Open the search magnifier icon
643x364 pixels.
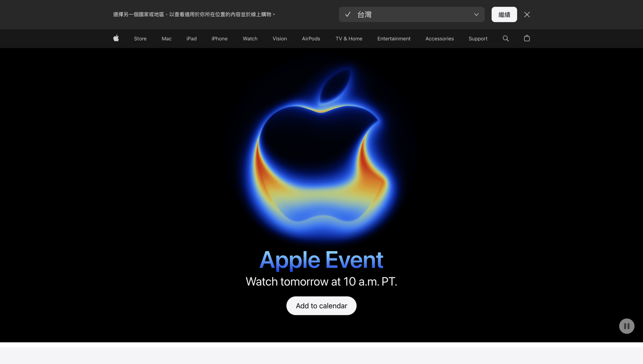click(506, 39)
